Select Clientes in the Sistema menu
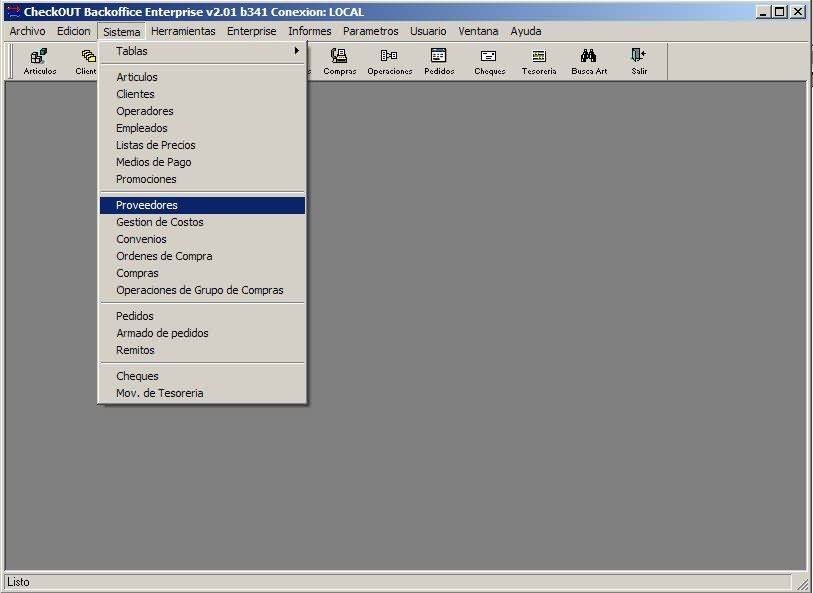This screenshot has width=813, height=593. pyautogui.click(x=202, y=94)
